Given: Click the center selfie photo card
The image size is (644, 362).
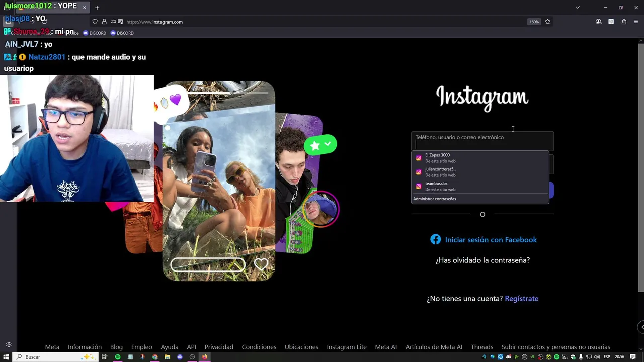Looking at the screenshot, I should pyautogui.click(x=219, y=181).
